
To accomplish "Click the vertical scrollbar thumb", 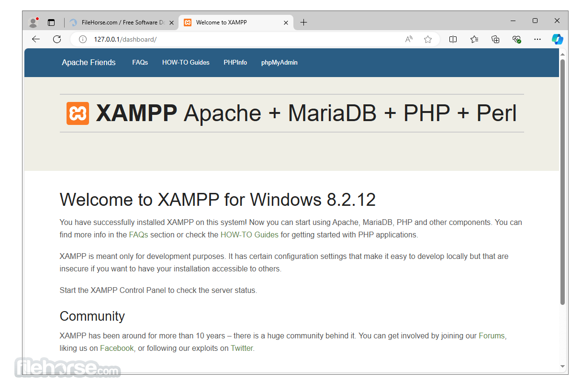I will [563, 182].
